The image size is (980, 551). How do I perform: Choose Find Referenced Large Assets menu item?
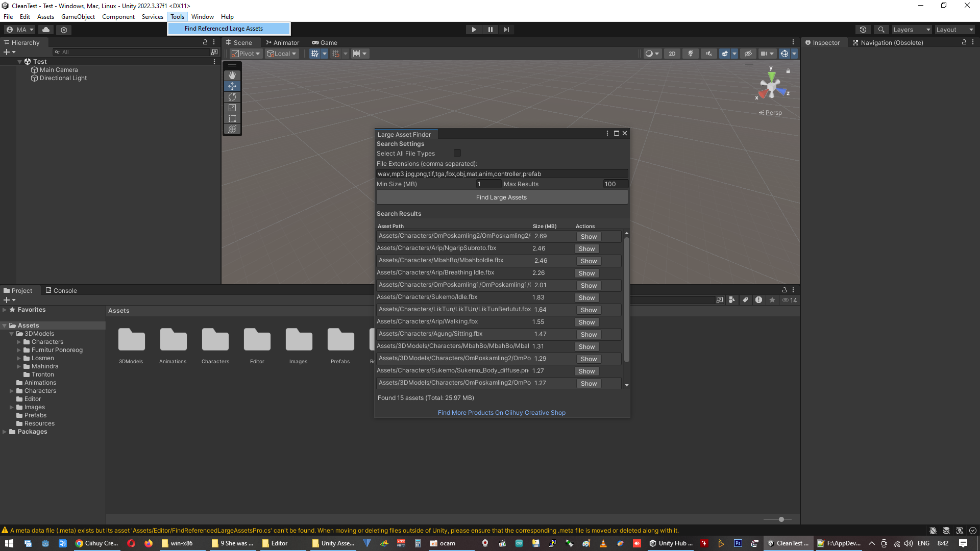coord(229,29)
